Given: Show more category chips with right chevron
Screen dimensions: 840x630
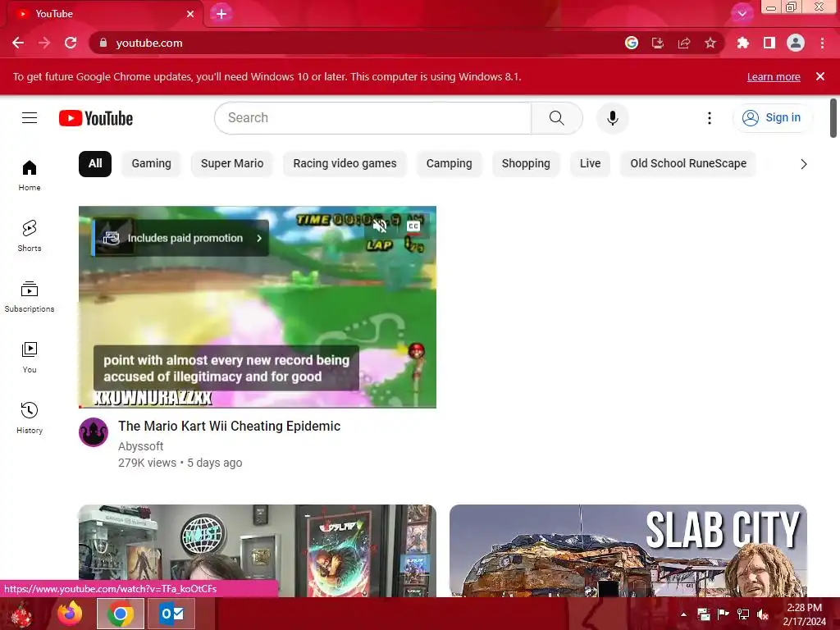Looking at the screenshot, I should point(803,164).
